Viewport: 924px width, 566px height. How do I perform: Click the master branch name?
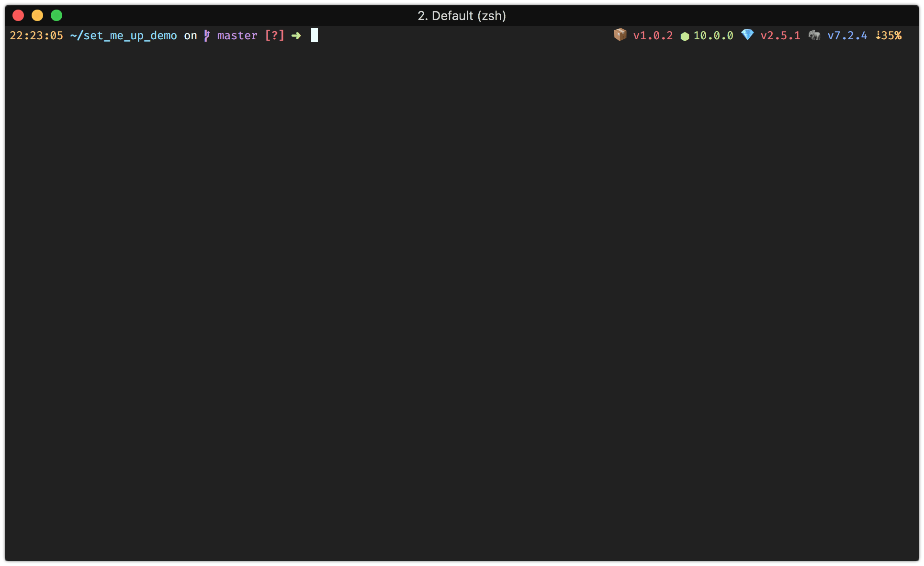[x=237, y=35]
